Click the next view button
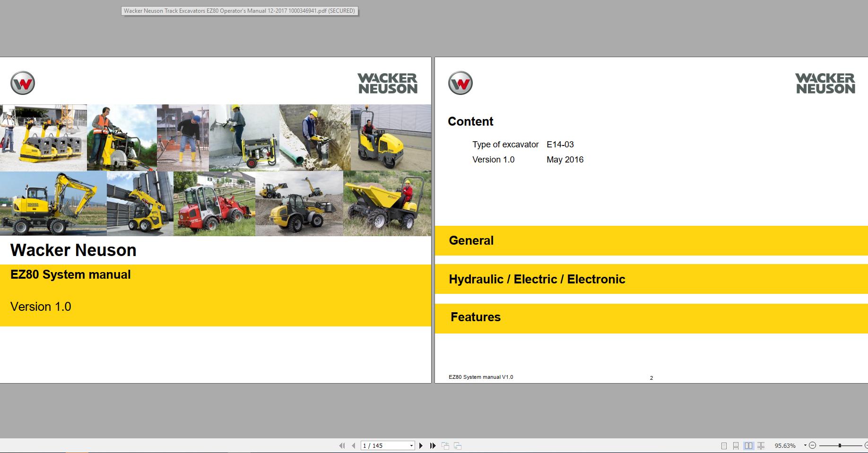 pos(458,445)
